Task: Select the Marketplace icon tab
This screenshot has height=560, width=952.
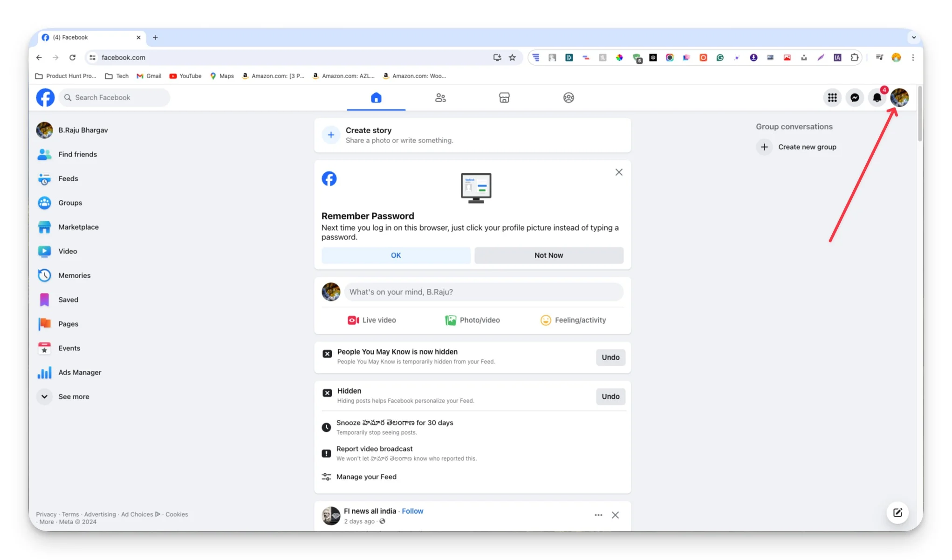Action: [504, 97]
